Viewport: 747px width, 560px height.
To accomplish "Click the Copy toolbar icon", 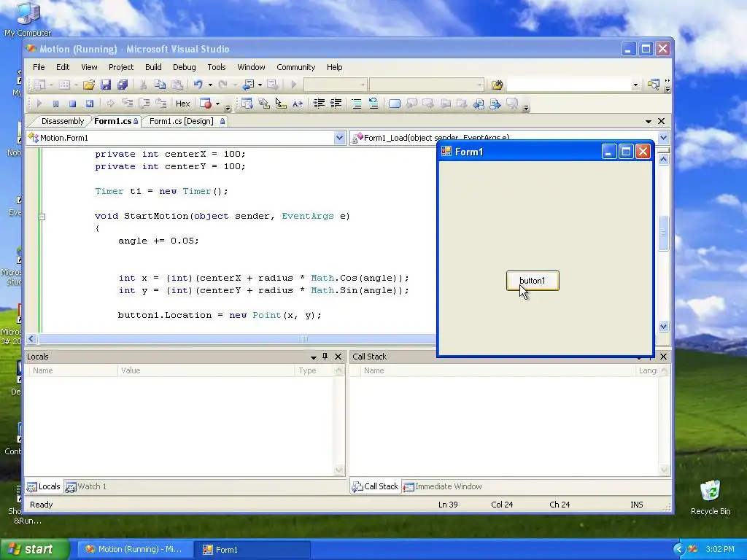I will 160,85.
